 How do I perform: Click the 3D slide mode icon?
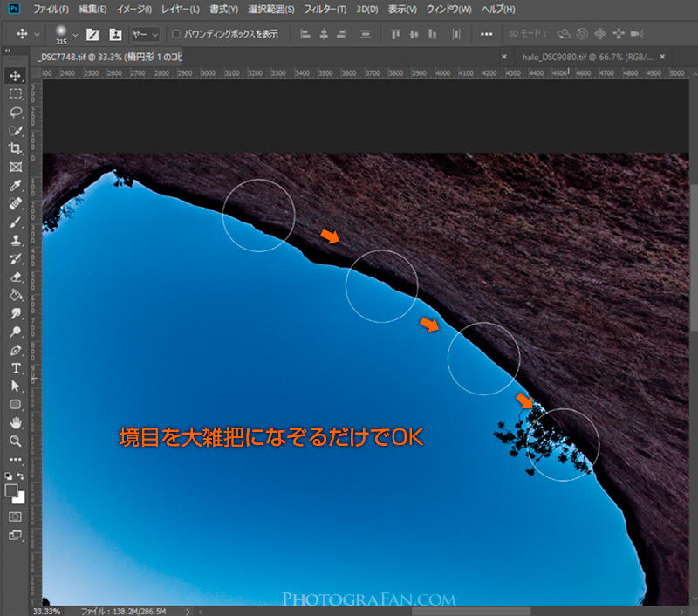619,34
